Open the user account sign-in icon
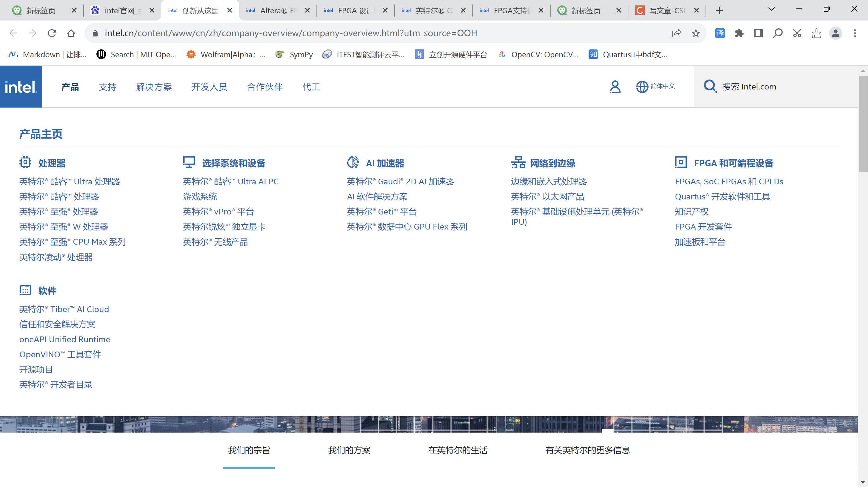This screenshot has width=868, height=488. (615, 86)
